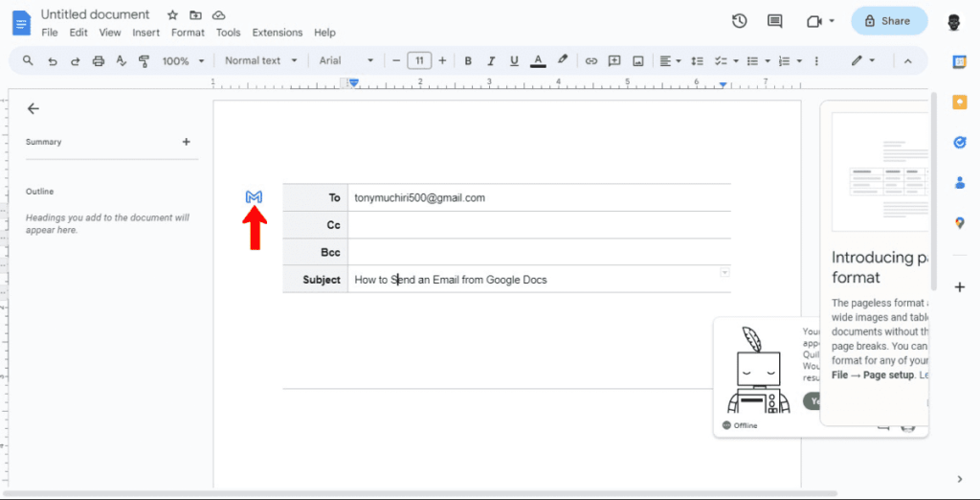This screenshot has width=980, height=500.
Task: Get add-ons with side panel plus
Action: tap(960, 287)
